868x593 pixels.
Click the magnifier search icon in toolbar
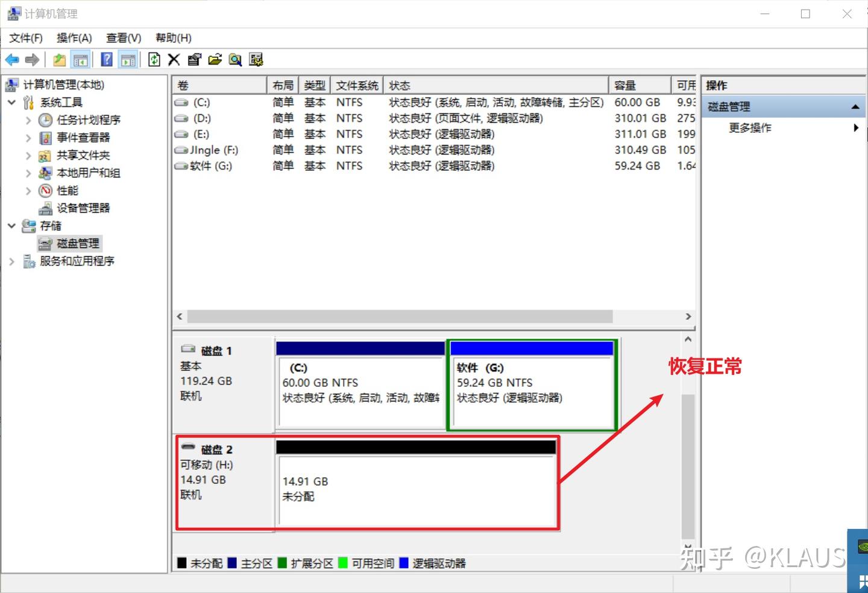click(x=235, y=59)
